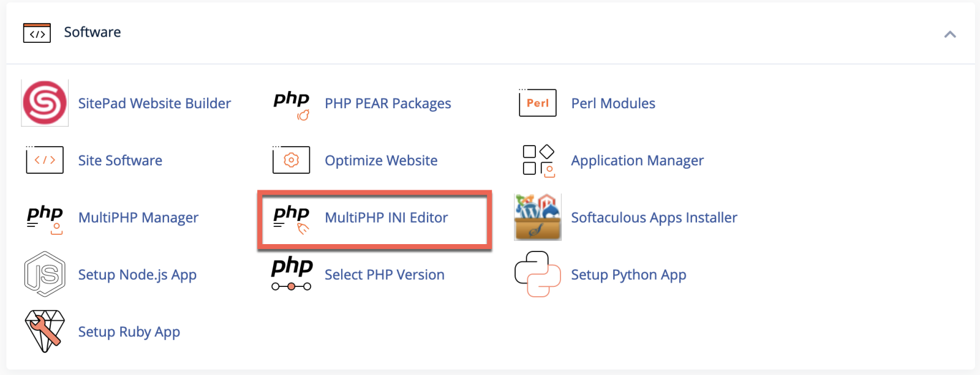The width and height of the screenshot is (980, 375).
Task: Click the Softaculous Apps Installer box icon
Action: [x=538, y=217]
